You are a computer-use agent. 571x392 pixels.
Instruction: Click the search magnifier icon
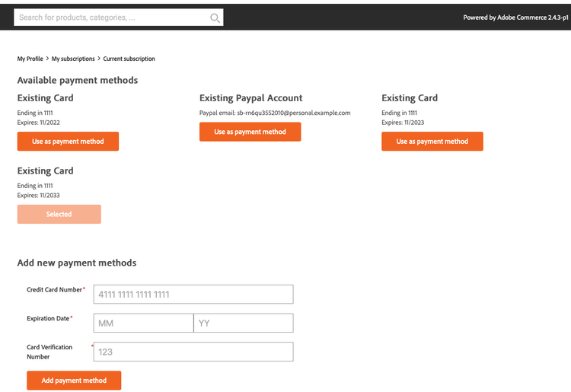(x=215, y=18)
